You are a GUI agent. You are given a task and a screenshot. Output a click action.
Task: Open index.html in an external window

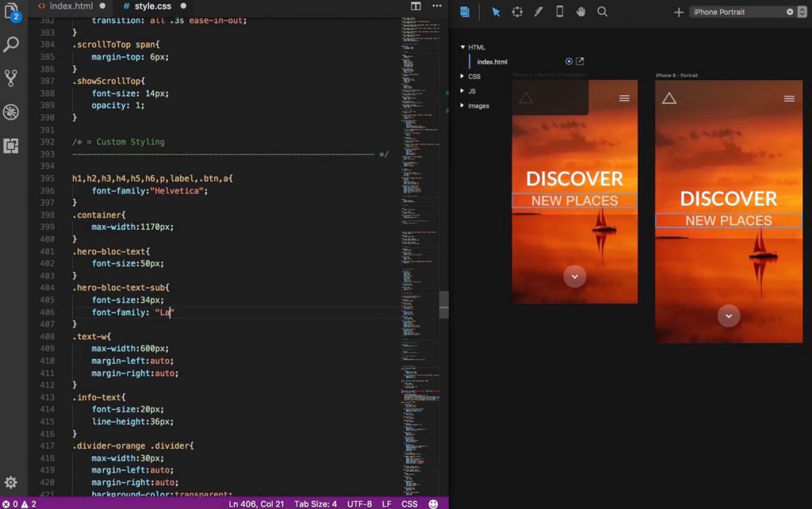point(580,61)
